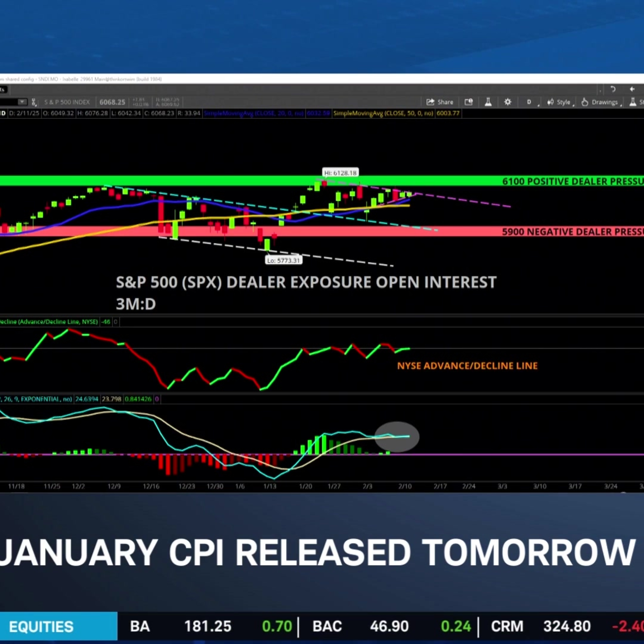
Task: Click the open value O: 6049.32
Action: coord(58,113)
